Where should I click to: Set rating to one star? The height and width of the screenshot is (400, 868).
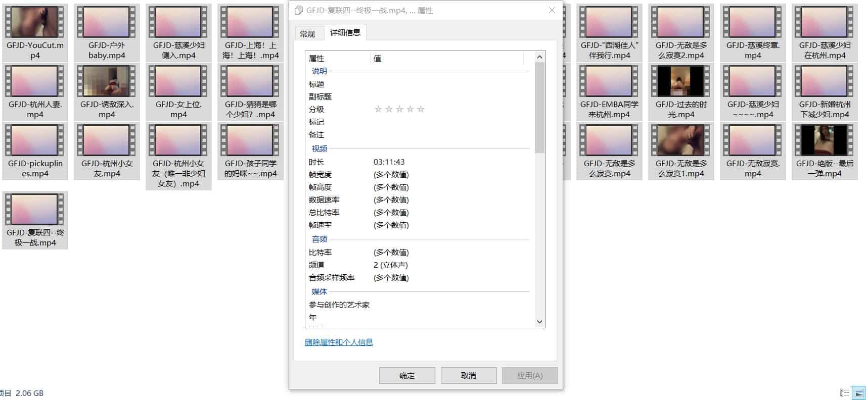point(378,109)
